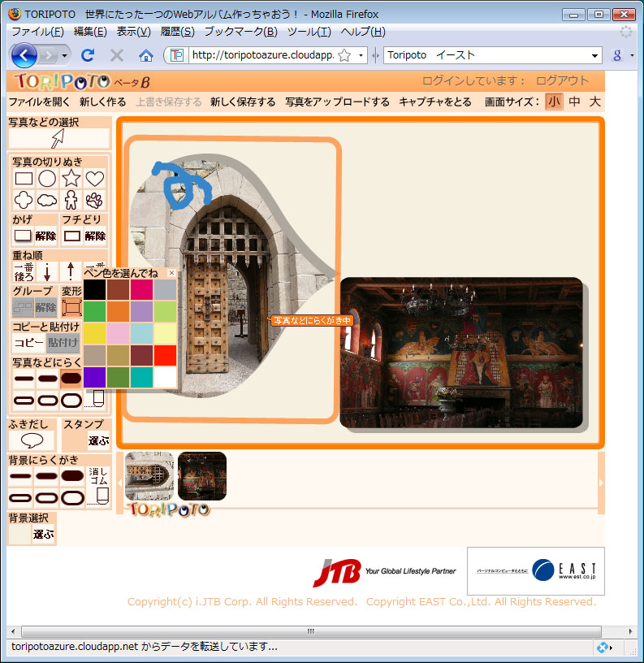Image resolution: width=644 pixels, height=663 pixels.
Task: Choose the person-shaped crop
Action: point(71,200)
